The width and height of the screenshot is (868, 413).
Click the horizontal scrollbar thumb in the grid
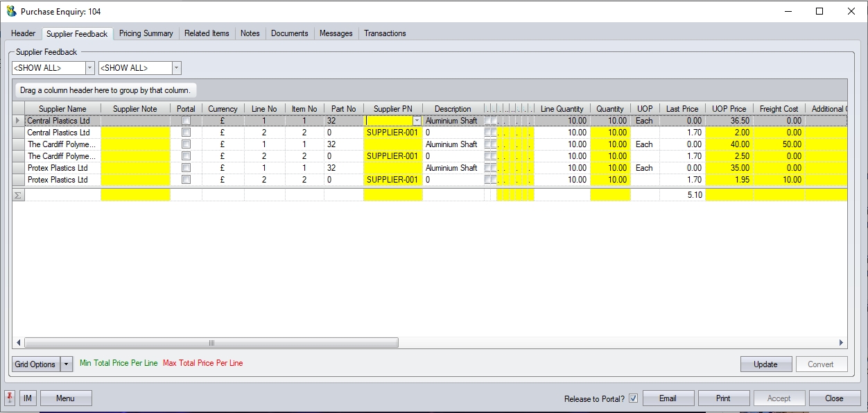(211, 343)
